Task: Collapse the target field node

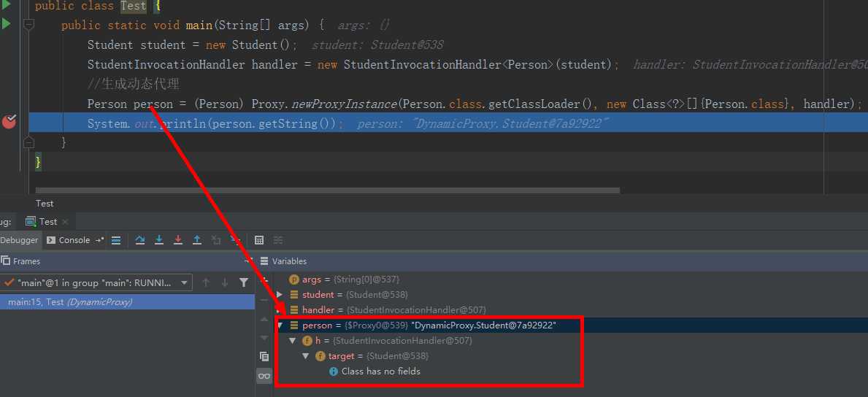Action: coord(306,356)
